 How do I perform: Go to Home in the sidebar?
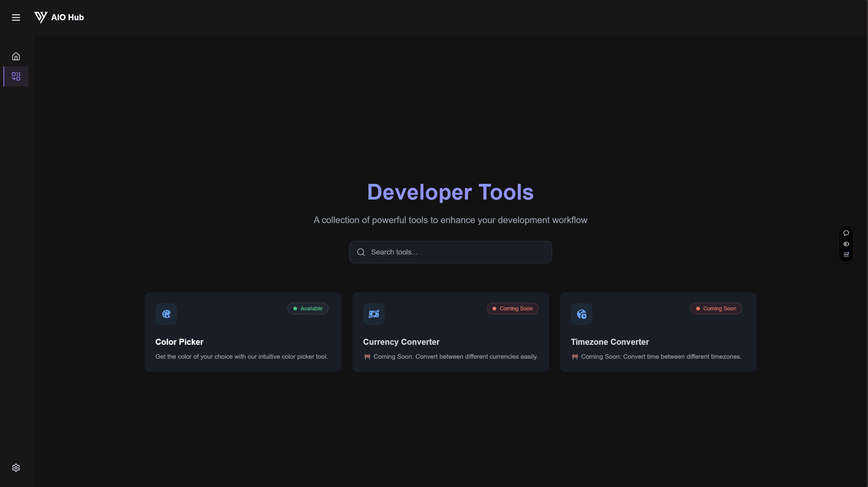click(16, 56)
